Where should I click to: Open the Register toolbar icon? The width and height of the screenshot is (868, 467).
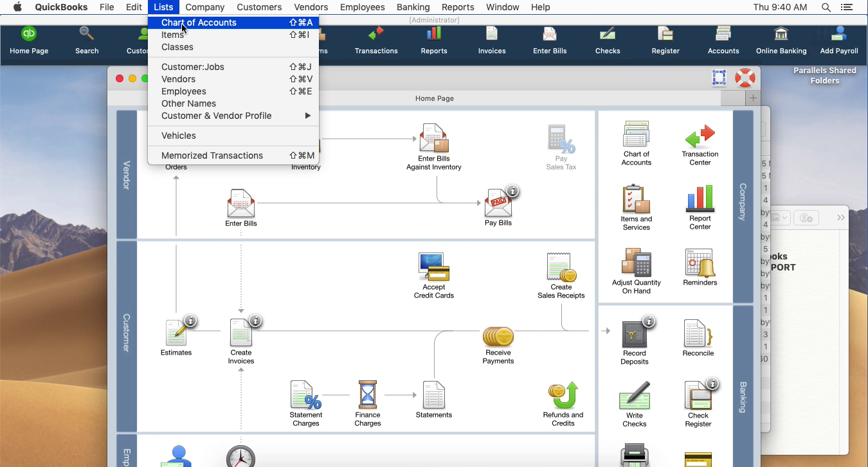coord(665,40)
